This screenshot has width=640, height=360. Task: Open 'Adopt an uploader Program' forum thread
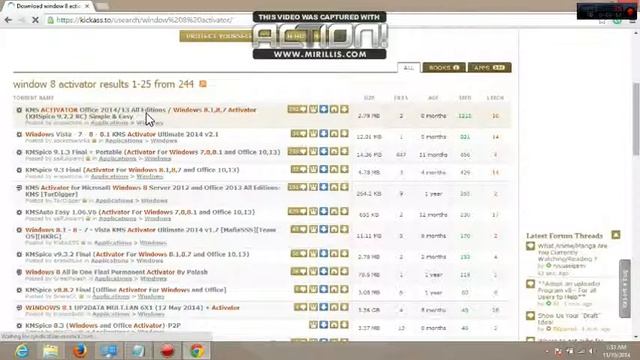click(x=569, y=290)
